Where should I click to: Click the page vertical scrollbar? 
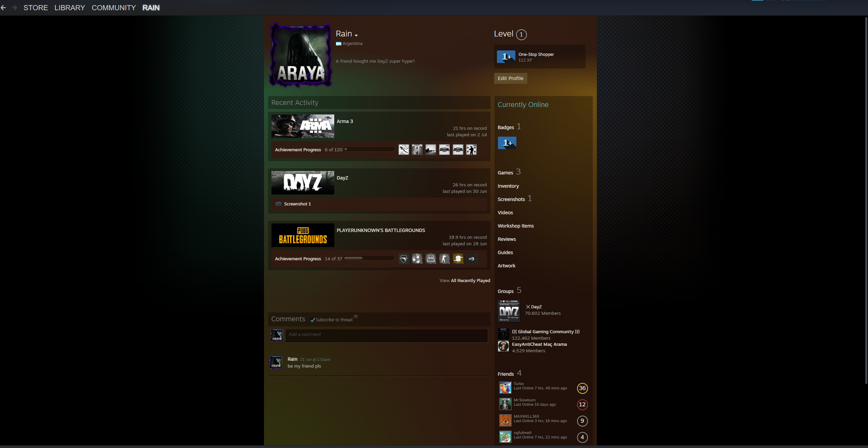pyautogui.click(x=866, y=201)
